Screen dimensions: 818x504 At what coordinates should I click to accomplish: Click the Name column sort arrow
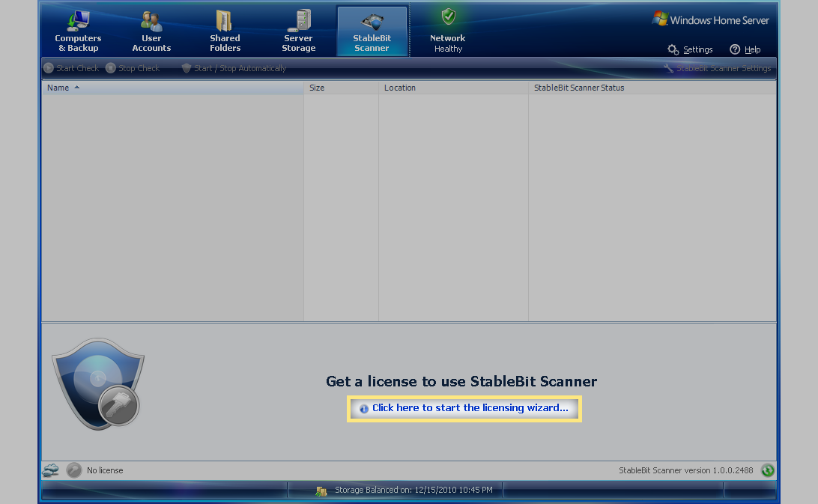[x=76, y=87]
